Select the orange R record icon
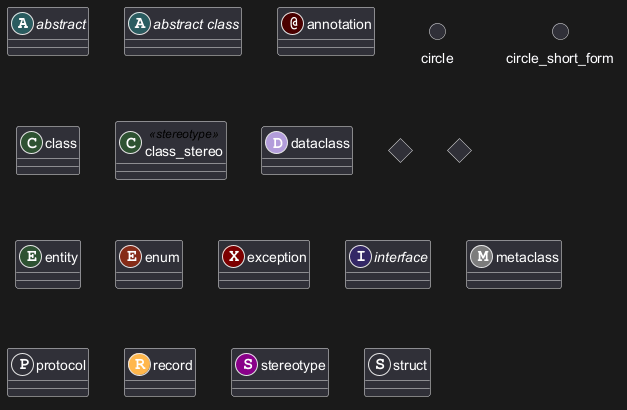Screen dimensions: 627x410 pyautogui.click(x=140, y=365)
